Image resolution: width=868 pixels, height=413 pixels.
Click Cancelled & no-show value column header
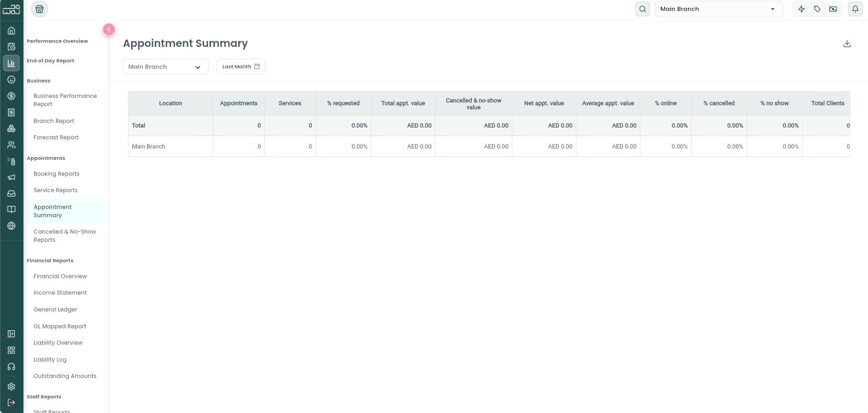coord(474,103)
